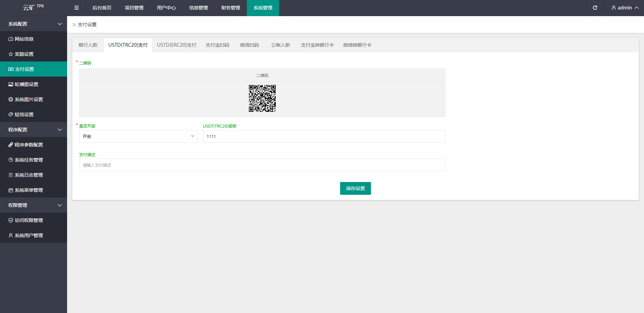Screen dimensions: 644x313
Task: Switch to the USTD(ERC20)支付 tab
Action: coord(177,45)
